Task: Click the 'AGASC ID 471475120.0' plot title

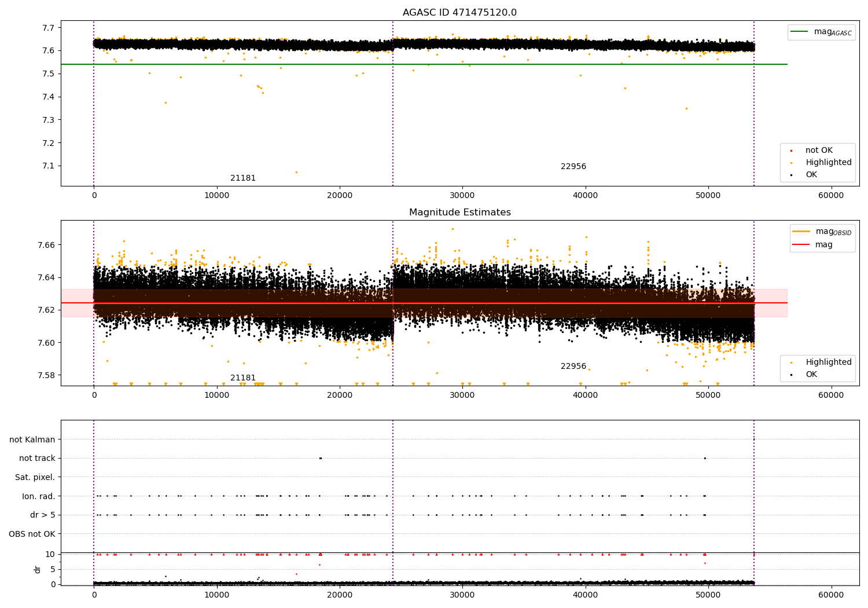Action: (459, 13)
